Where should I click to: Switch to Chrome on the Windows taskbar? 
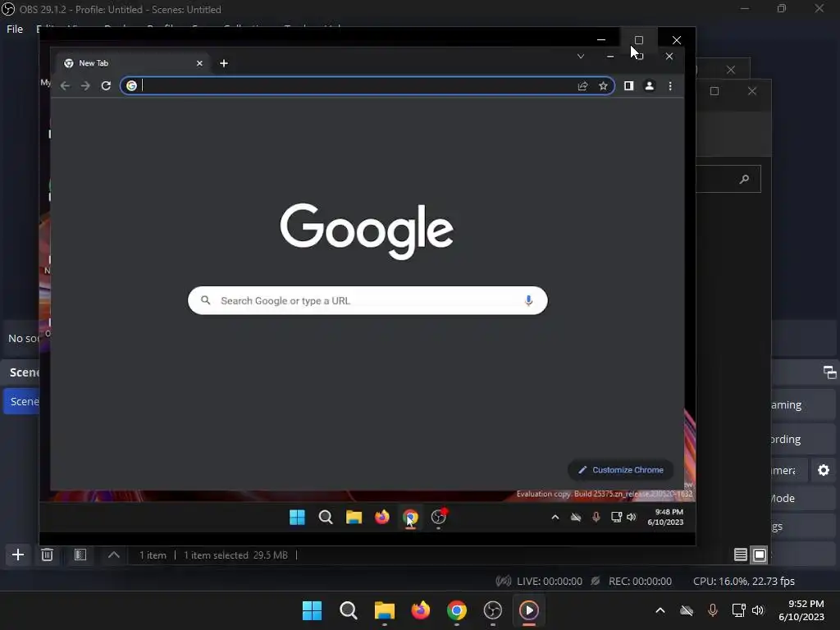point(456,610)
